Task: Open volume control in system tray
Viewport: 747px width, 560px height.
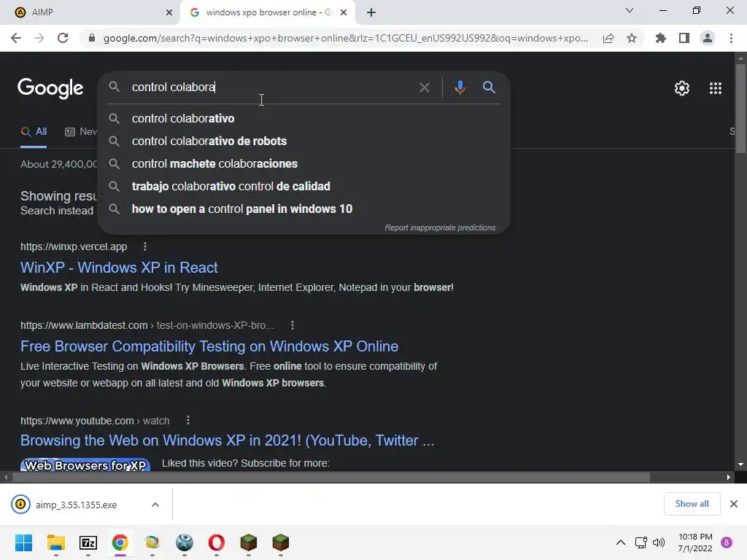Action: click(x=659, y=542)
